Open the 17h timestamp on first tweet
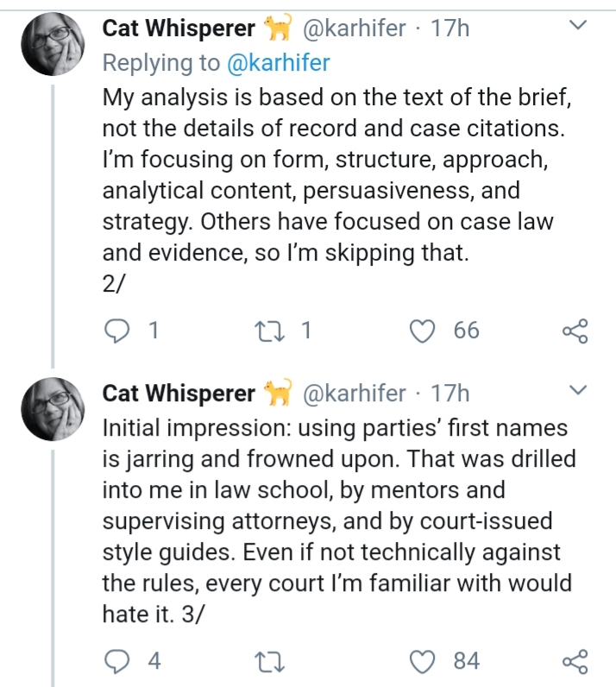Screen dimensions: 616x687 [450, 28]
